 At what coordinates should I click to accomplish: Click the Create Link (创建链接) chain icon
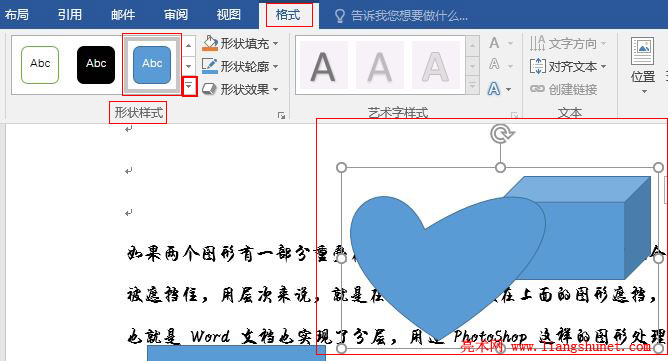click(x=538, y=89)
